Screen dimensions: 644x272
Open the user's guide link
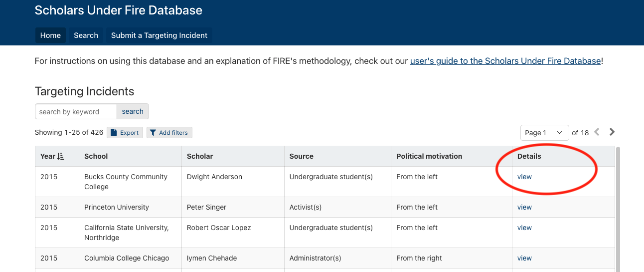click(505, 61)
